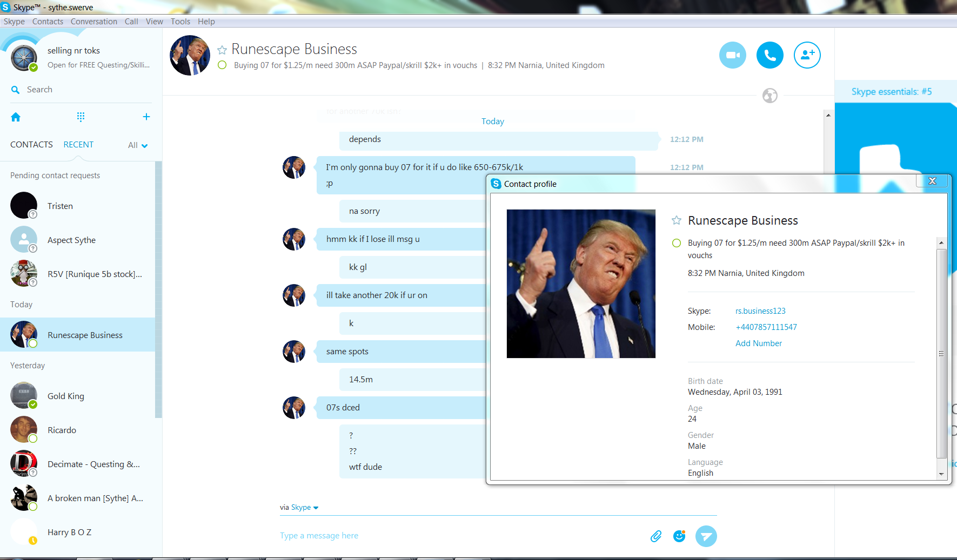Click the rs.business123 Skype name link
Image resolution: width=957 pixels, height=560 pixels.
click(x=760, y=311)
